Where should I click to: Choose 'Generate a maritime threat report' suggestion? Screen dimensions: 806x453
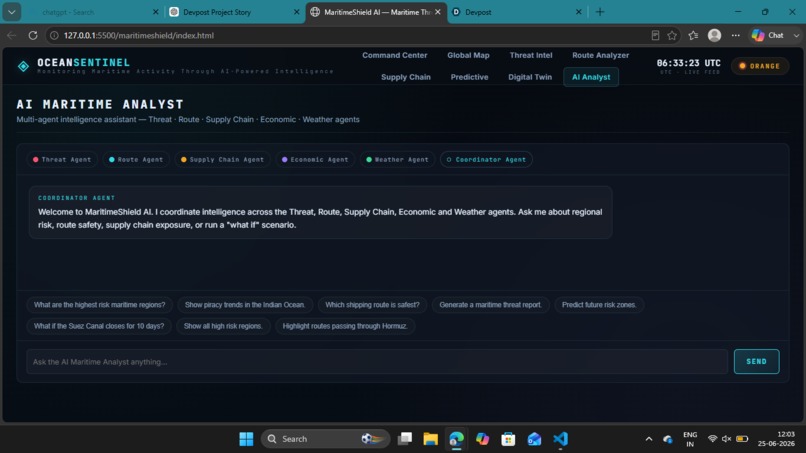point(490,305)
